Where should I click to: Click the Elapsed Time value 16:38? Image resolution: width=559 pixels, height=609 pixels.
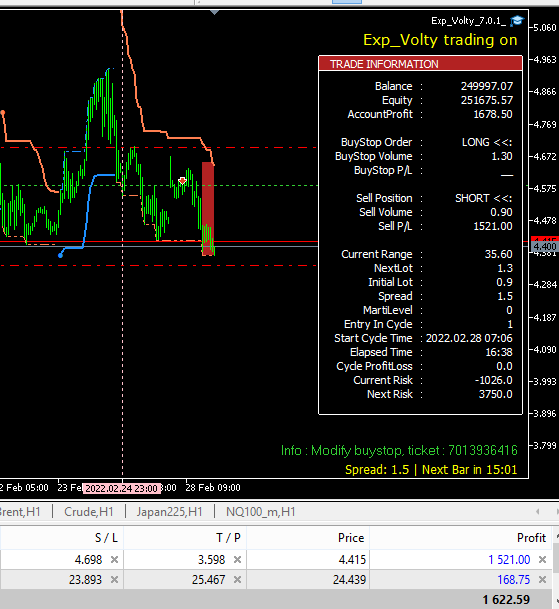(499, 352)
